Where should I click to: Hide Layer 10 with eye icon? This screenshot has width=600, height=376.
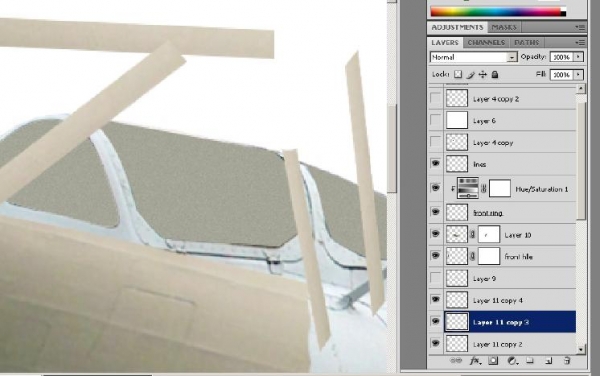click(435, 234)
